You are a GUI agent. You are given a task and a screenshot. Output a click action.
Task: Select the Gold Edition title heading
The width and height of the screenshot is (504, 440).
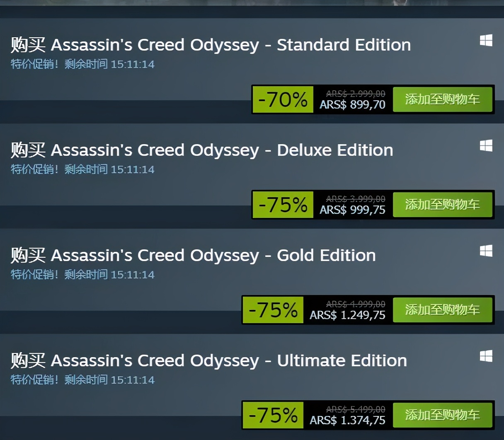[x=193, y=255]
